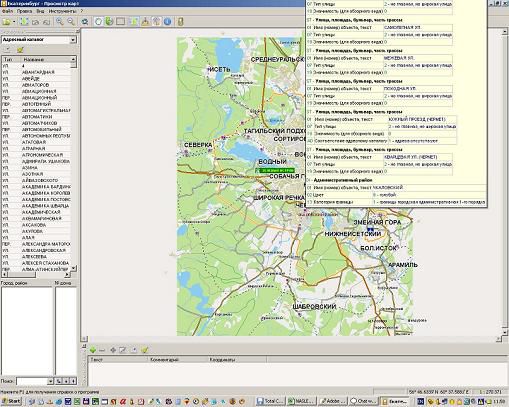This screenshot has height=407, width=509.
Task: Select the rectangle area tool icon
Action: [x=120, y=22]
